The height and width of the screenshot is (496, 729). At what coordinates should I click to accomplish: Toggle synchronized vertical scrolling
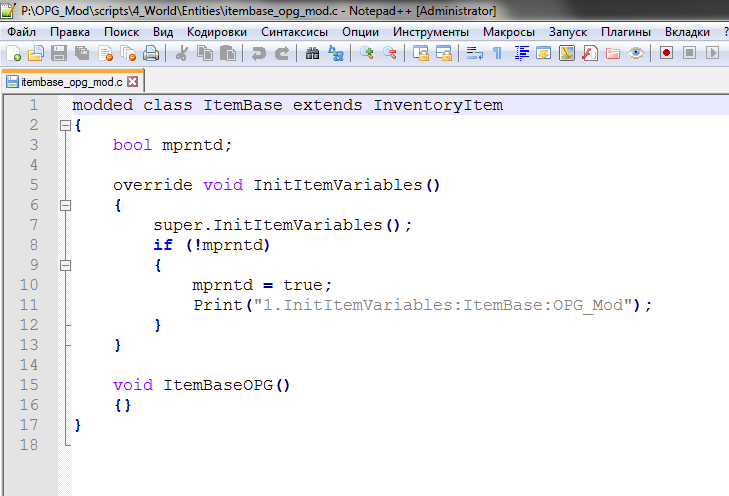coord(421,53)
